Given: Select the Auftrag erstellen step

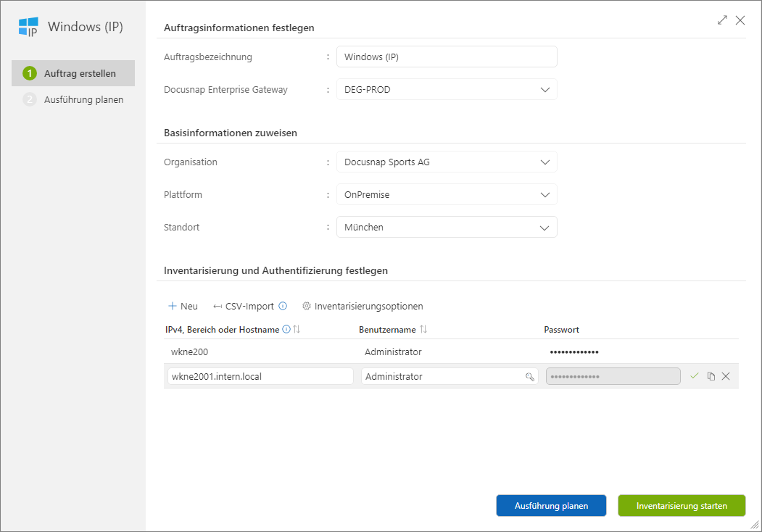Looking at the screenshot, I should [73, 73].
